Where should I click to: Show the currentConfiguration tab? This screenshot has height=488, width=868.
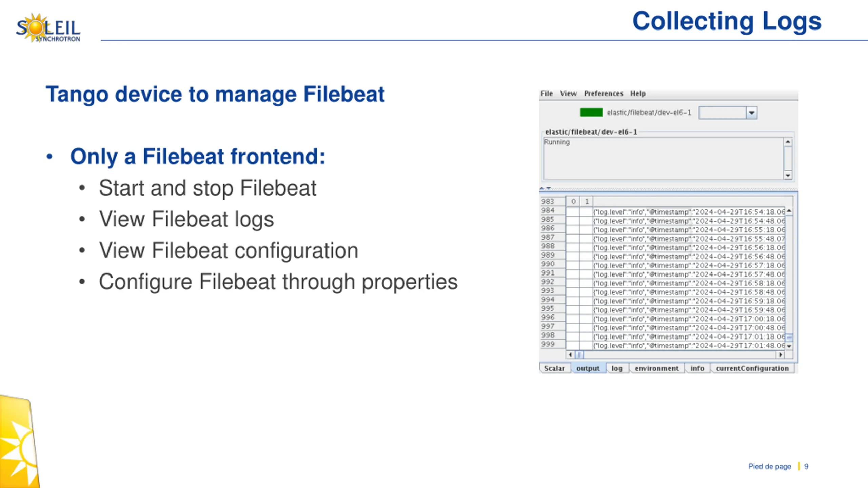752,368
